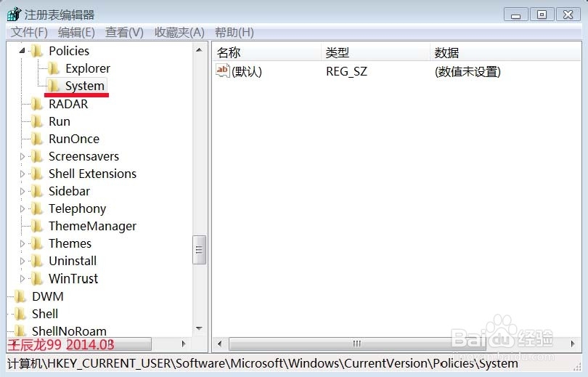Click the Shell Extensions folder icon
The width and height of the screenshot is (588, 377).
[x=37, y=174]
